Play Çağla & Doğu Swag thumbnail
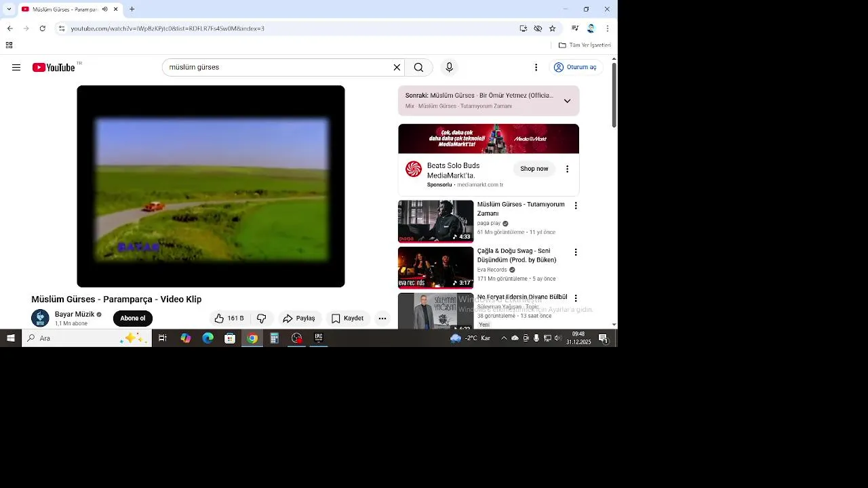Image resolution: width=868 pixels, height=488 pixels. point(435,268)
